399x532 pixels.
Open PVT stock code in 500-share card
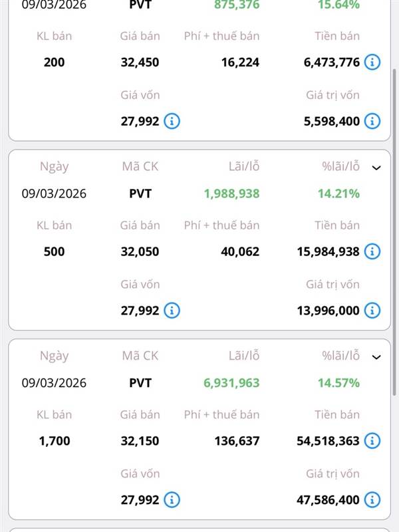click(140, 194)
